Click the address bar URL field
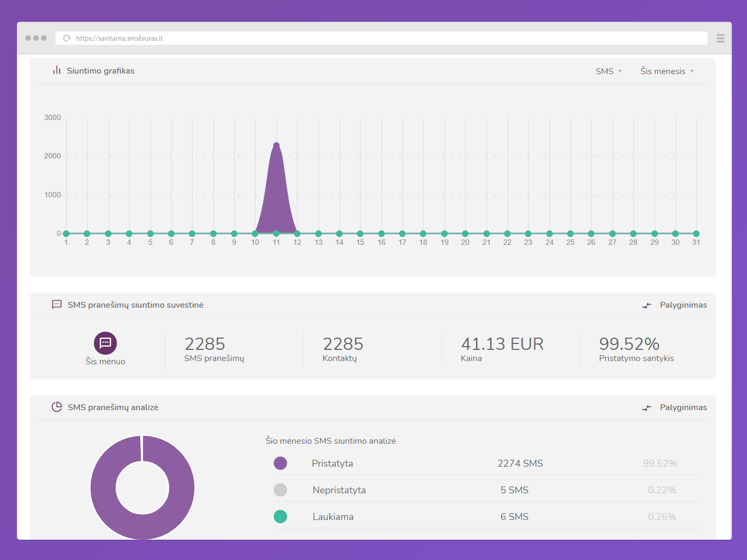747x560 pixels. (x=382, y=38)
